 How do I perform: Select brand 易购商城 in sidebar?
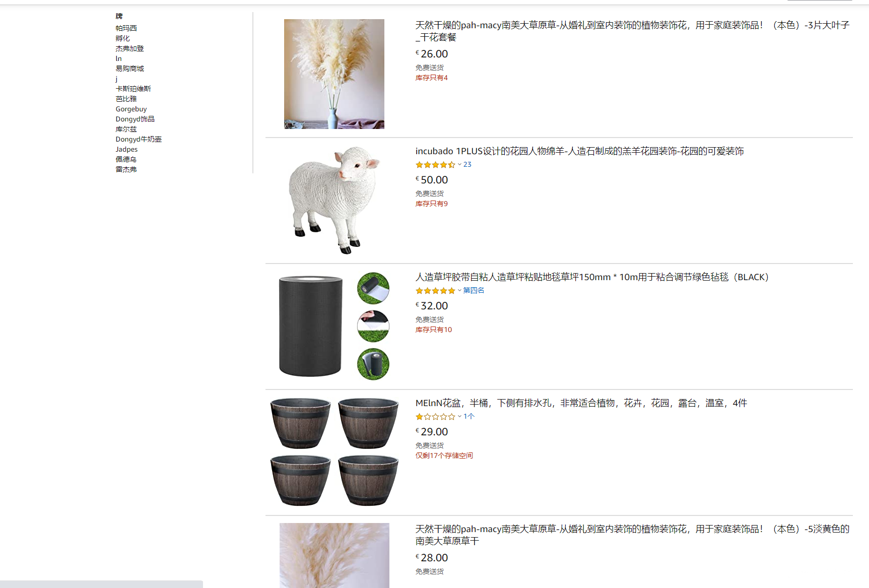pos(129,69)
